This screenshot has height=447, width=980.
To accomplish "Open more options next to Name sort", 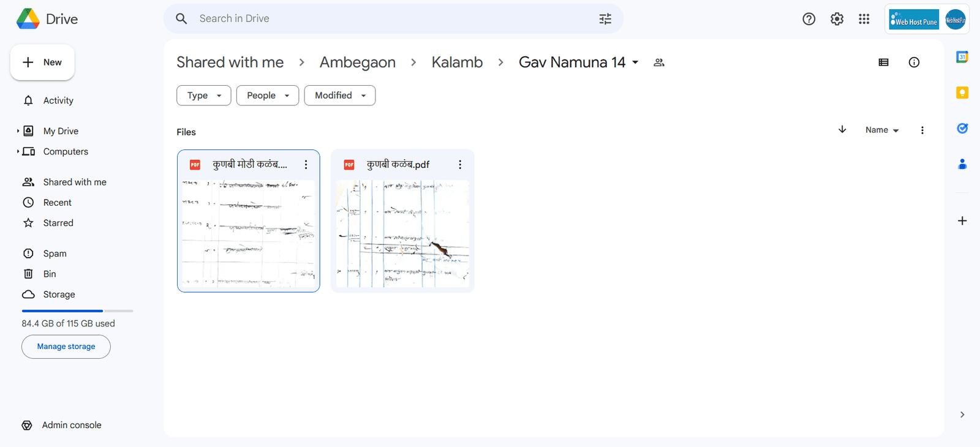I will (922, 130).
